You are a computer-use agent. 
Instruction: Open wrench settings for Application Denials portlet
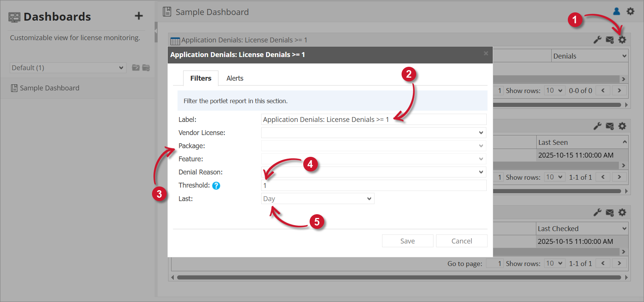[x=597, y=40]
